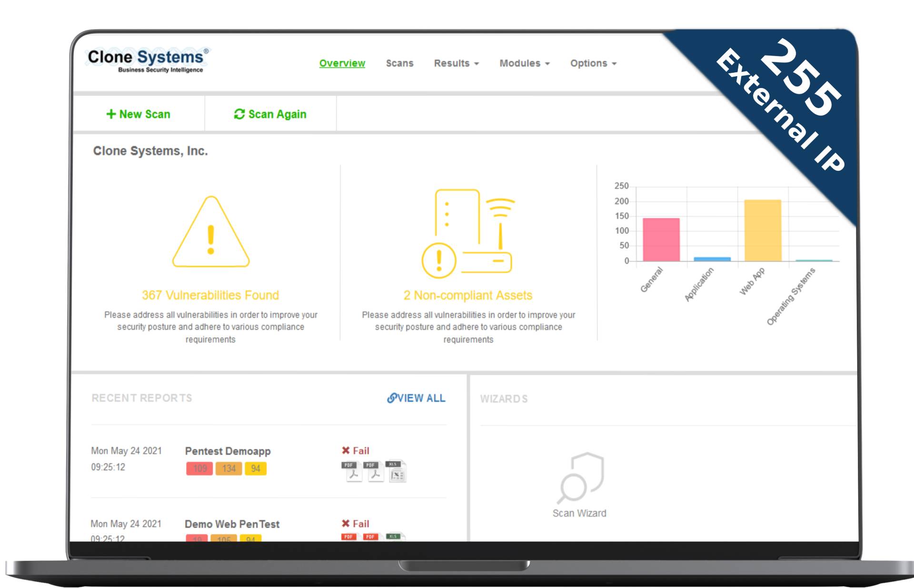Expand the Results dropdown
Screen dimensions: 914x588
[x=456, y=63]
